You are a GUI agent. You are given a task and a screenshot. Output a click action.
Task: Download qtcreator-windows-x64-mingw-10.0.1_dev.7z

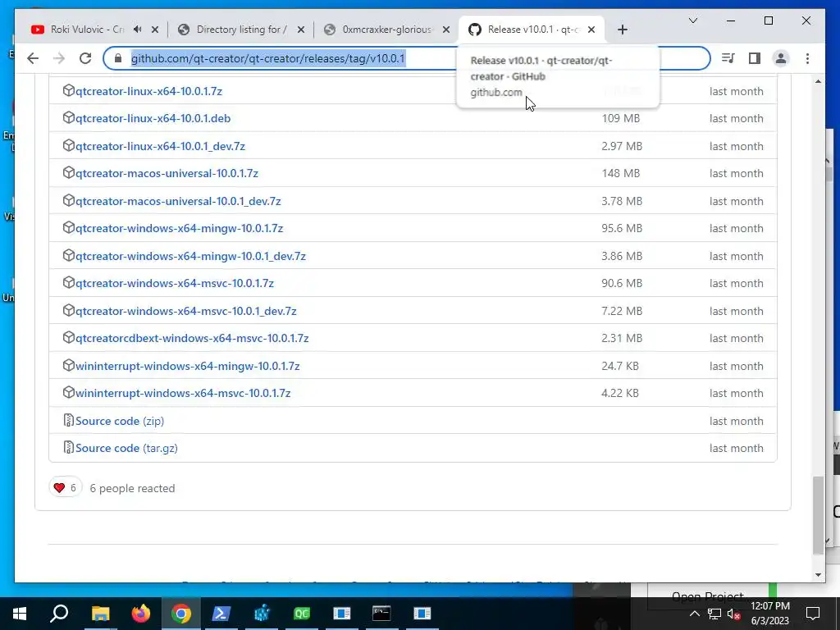click(x=190, y=257)
